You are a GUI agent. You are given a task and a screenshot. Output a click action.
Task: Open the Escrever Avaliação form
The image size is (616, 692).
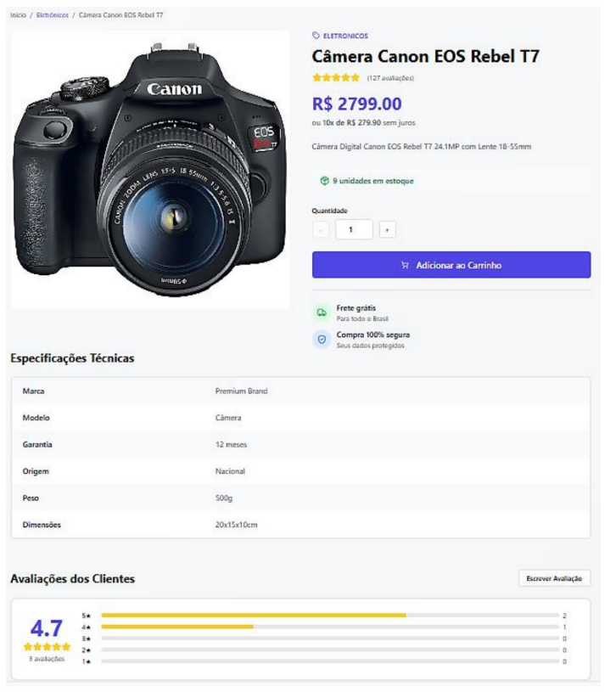(554, 578)
